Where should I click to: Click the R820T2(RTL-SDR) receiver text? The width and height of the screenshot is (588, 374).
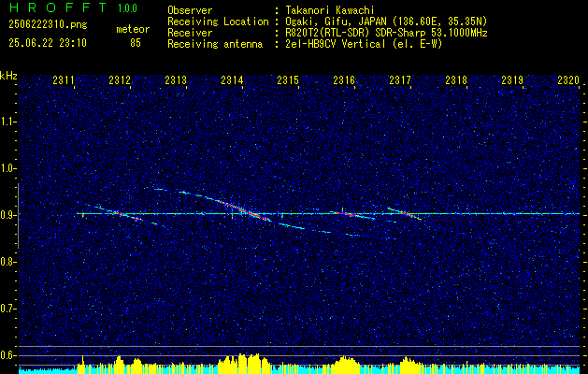[x=386, y=33]
